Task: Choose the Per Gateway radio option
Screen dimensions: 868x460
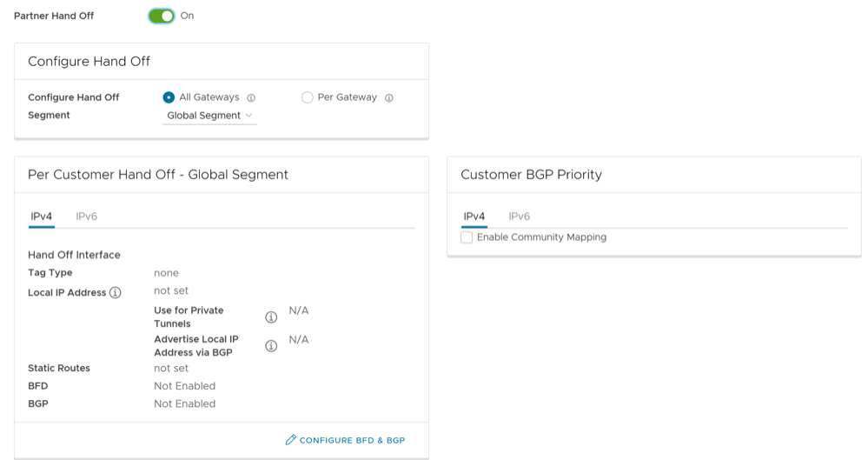Action: tap(307, 97)
